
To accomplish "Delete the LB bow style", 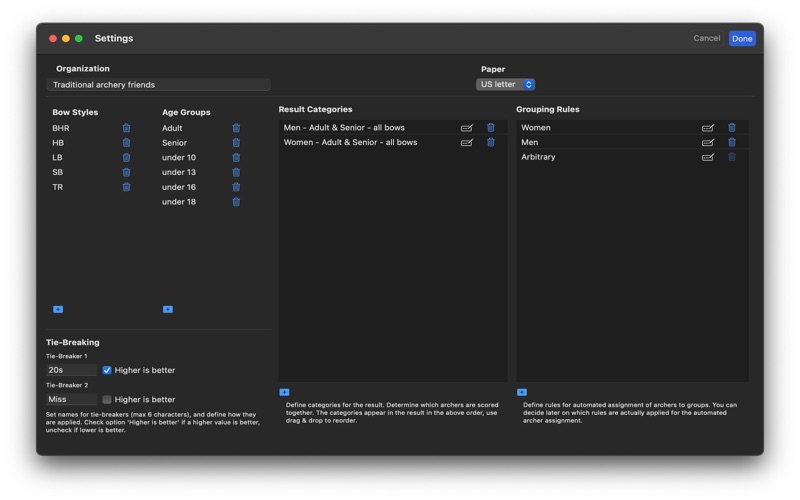I will tap(126, 158).
